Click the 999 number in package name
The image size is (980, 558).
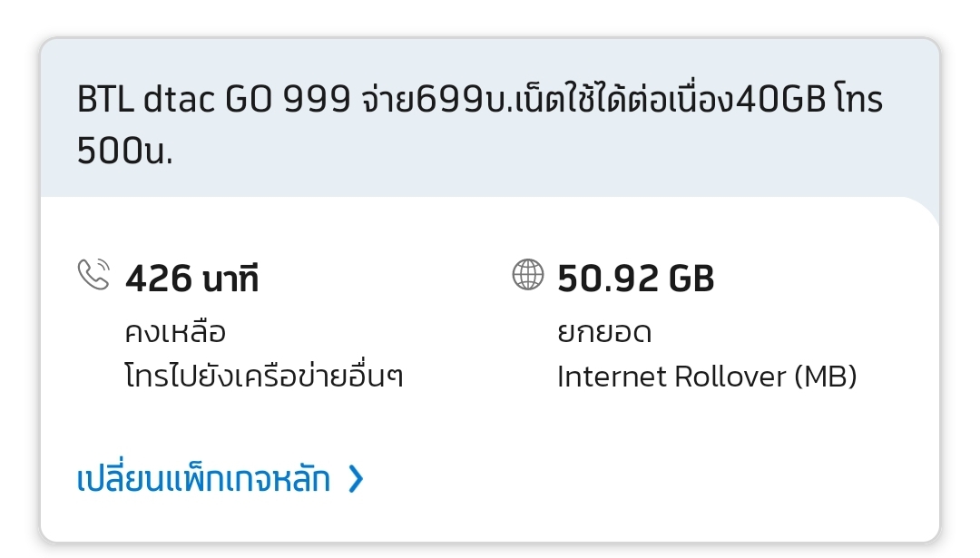click(317, 99)
